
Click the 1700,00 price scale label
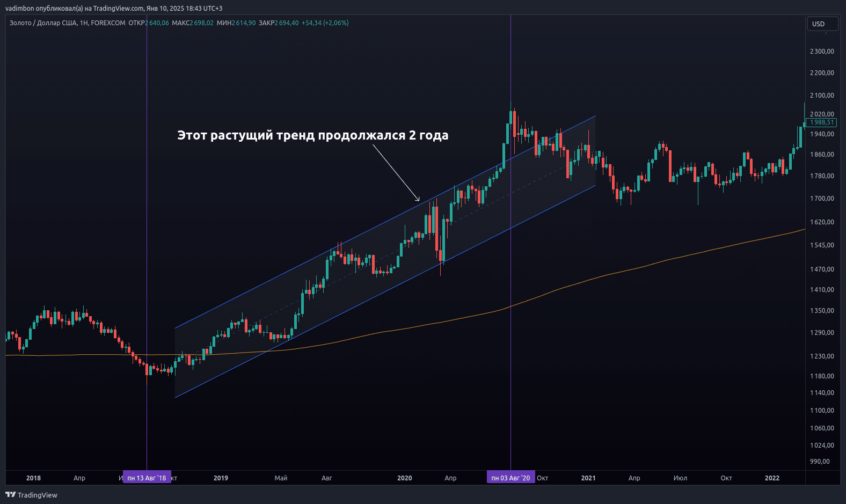click(822, 199)
